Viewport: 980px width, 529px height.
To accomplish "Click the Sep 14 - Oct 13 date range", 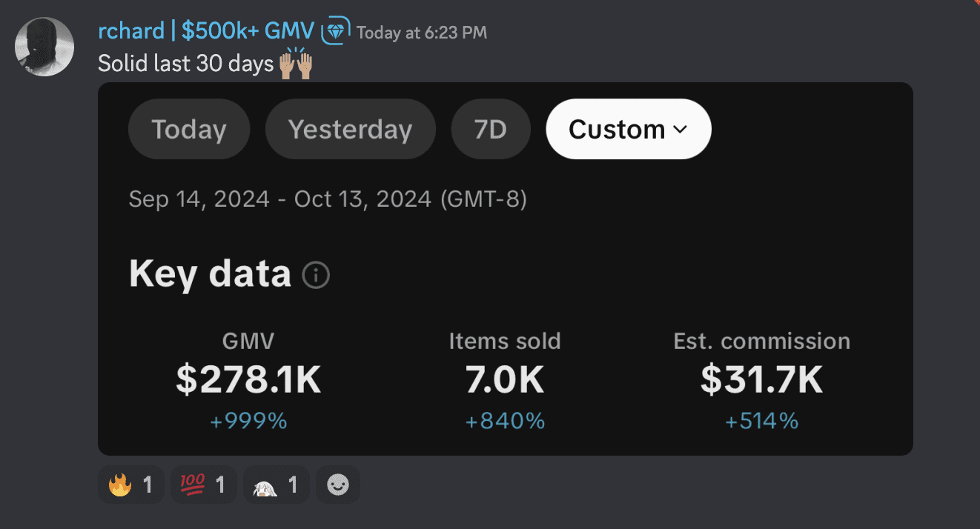I will pyautogui.click(x=328, y=199).
